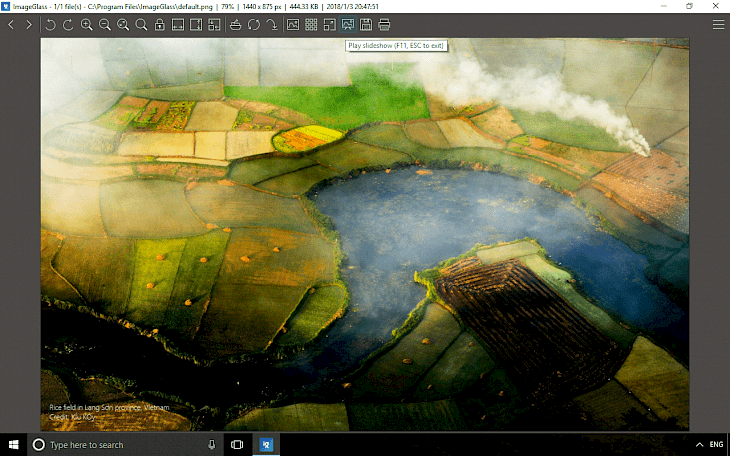Open the Windows Start menu

14,445
